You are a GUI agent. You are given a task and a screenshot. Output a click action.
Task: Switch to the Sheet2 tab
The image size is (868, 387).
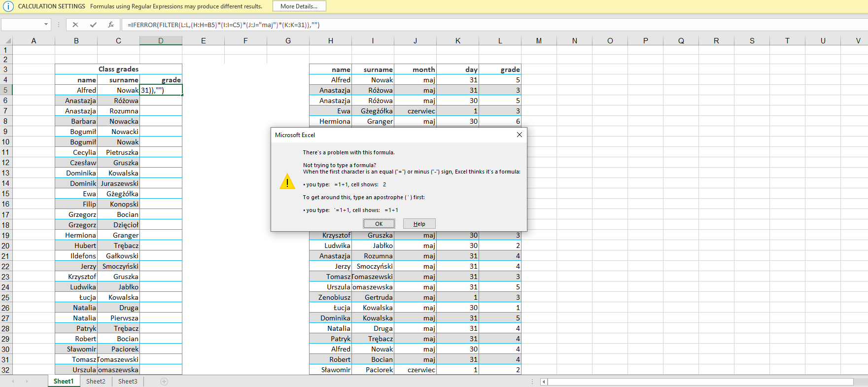[96, 381]
